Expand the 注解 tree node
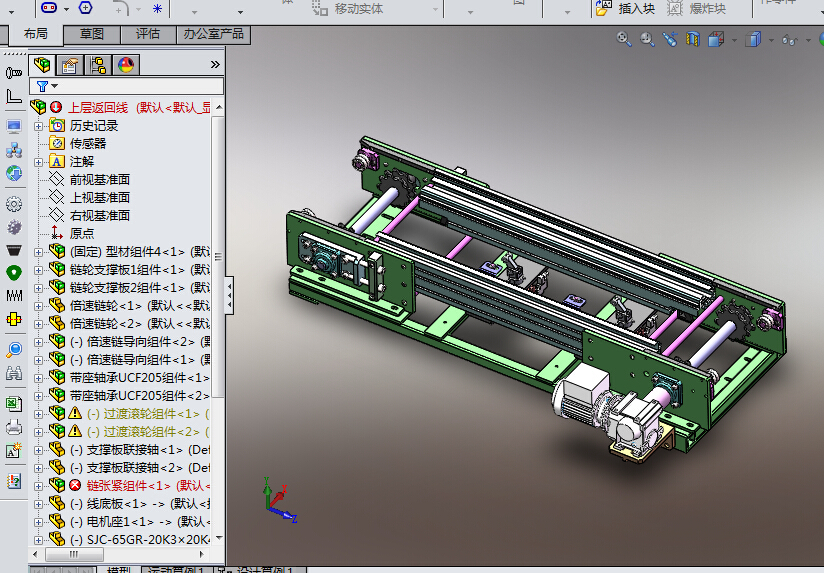824x573 pixels. [39, 162]
